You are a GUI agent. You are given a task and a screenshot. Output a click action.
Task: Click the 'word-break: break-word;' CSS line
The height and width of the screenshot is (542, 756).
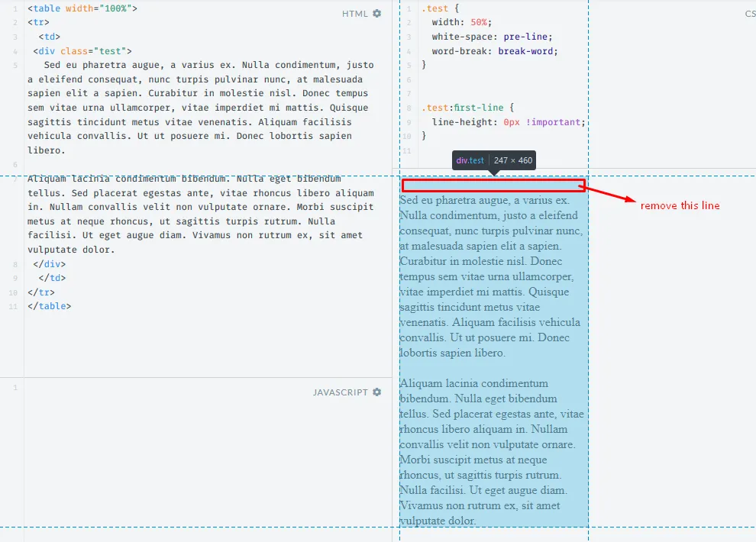[x=495, y=51]
